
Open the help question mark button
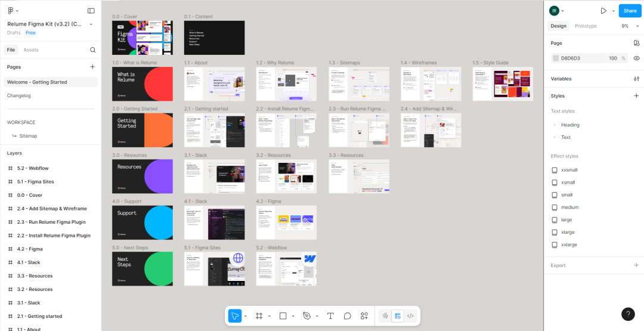tap(628, 314)
